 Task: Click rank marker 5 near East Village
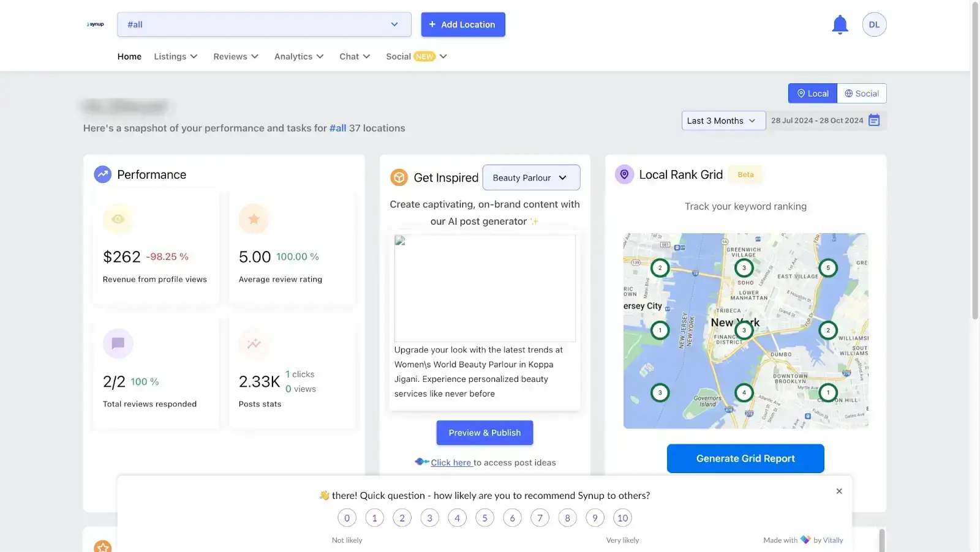point(828,267)
